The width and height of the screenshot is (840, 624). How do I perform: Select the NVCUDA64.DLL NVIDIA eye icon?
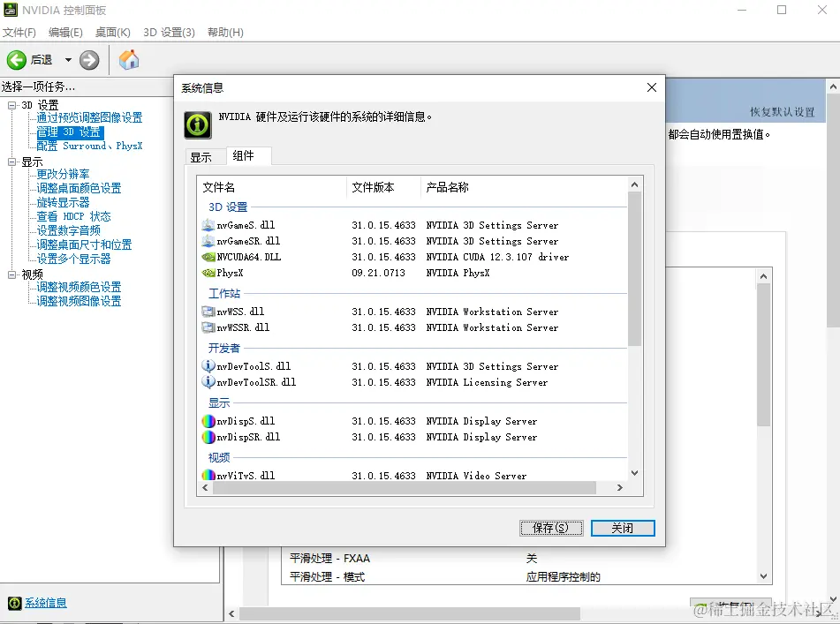208,258
